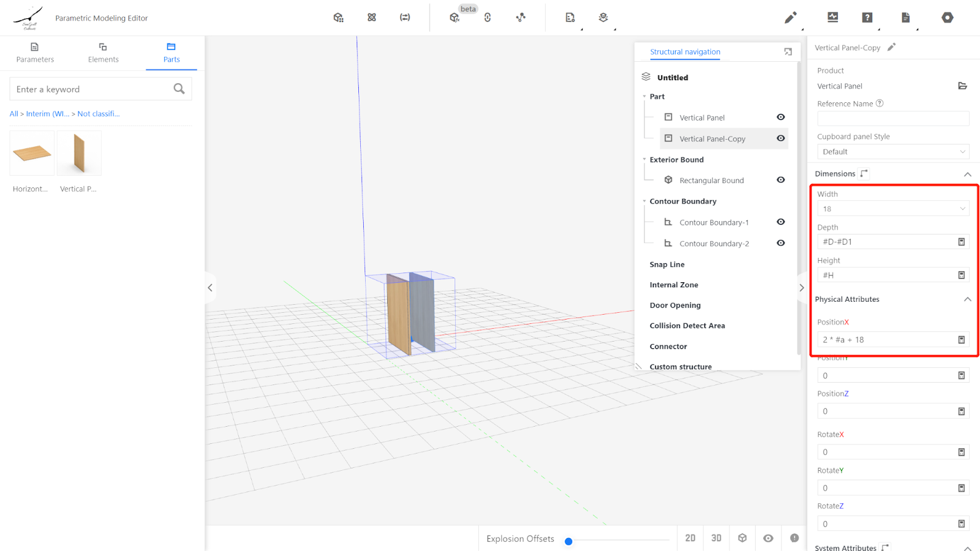Toggle visibility of Rectangular Bound

pos(780,180)
